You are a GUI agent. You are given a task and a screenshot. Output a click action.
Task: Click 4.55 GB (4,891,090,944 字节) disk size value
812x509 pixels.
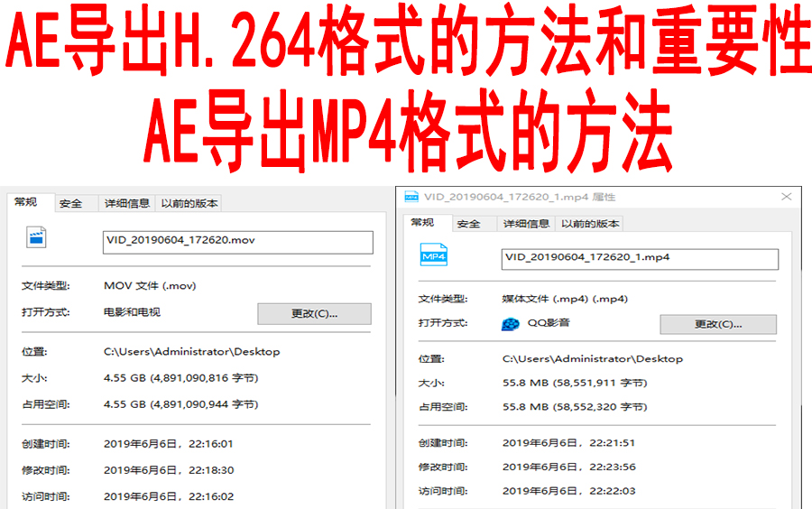tap(180, 404)
